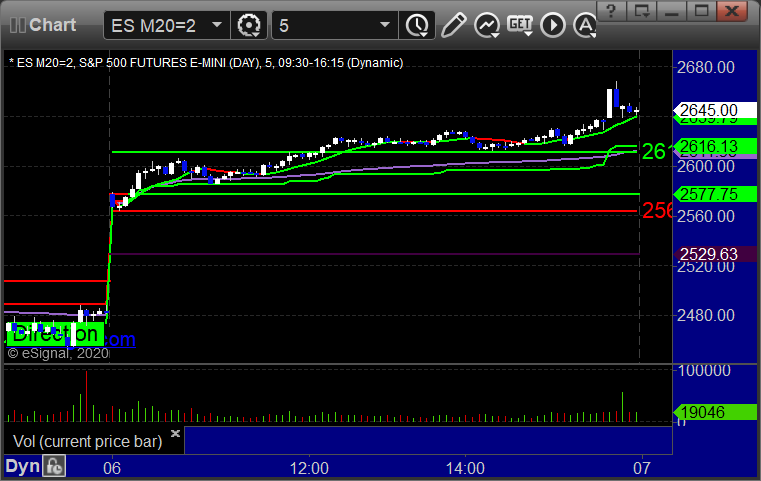Expand the ES M20=2 symbol dropdown arrow

217,25
